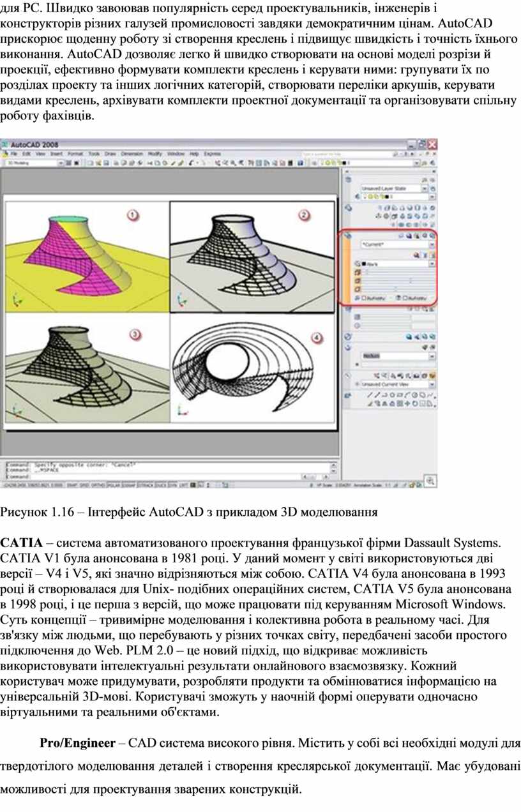Open the Unsaved Layer State dropdown
This screenshot has height=812, width=521.
tap(395, 188)
